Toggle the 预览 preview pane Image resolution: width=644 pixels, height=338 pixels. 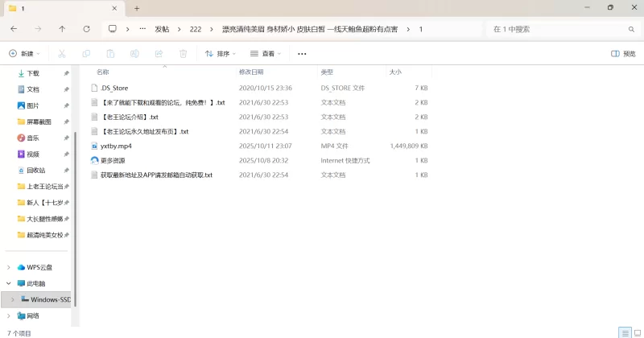623,54
